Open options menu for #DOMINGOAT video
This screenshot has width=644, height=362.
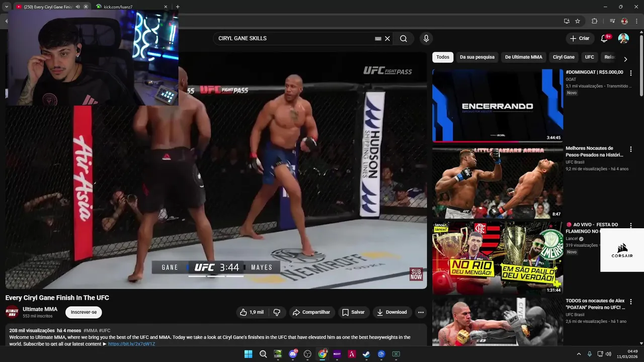(631, 73)
